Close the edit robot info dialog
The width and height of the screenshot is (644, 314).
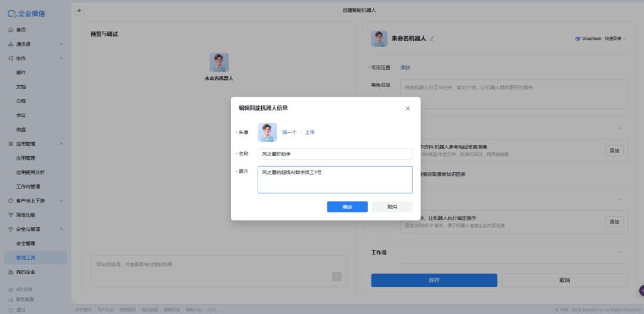point(408,108)
